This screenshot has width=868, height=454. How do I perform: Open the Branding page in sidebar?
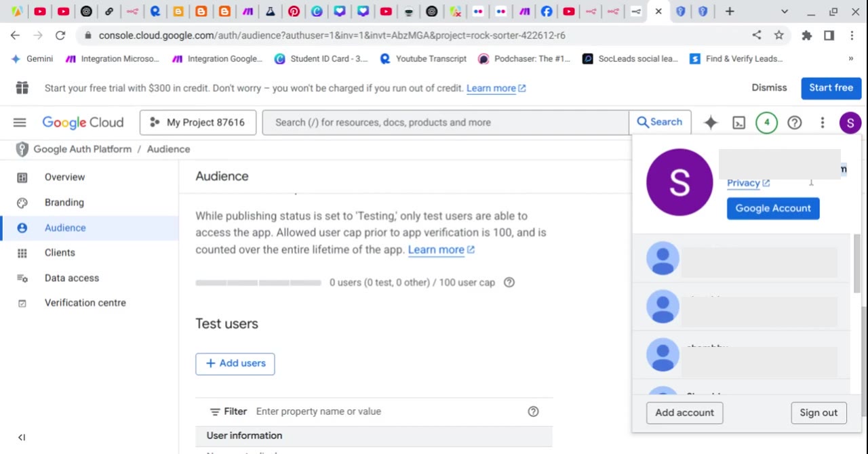pyautogui.click(x=64, y=202)
